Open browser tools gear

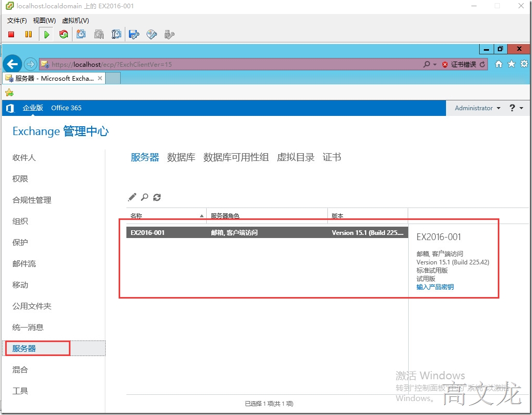[524, 64]
